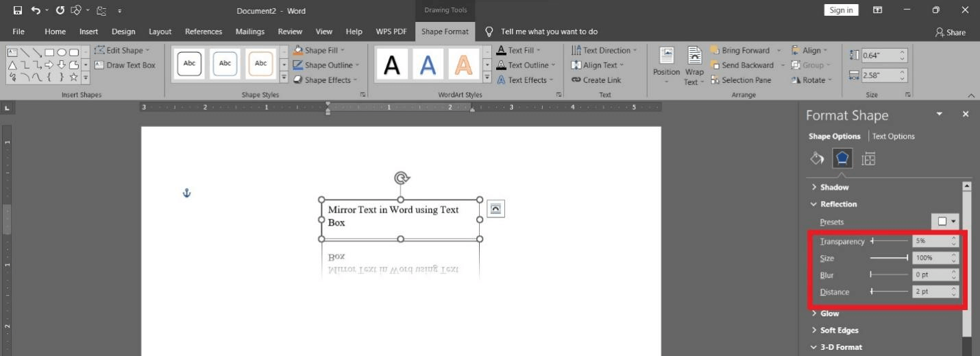
Task: Select the Isosceles Triangle shape
Action: click(x=12, y=65)
